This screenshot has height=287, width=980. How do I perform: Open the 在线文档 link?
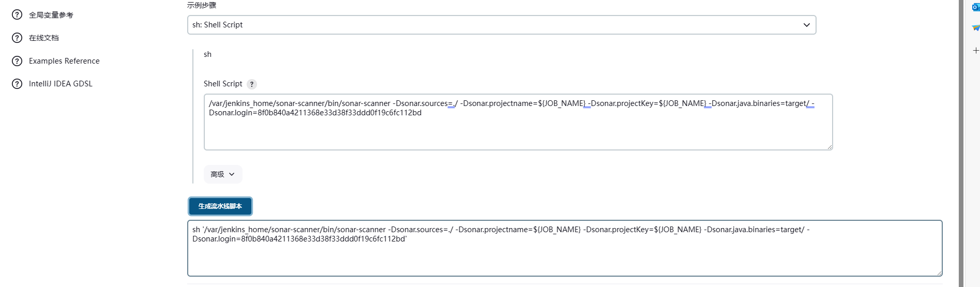(x=44, y=38)
